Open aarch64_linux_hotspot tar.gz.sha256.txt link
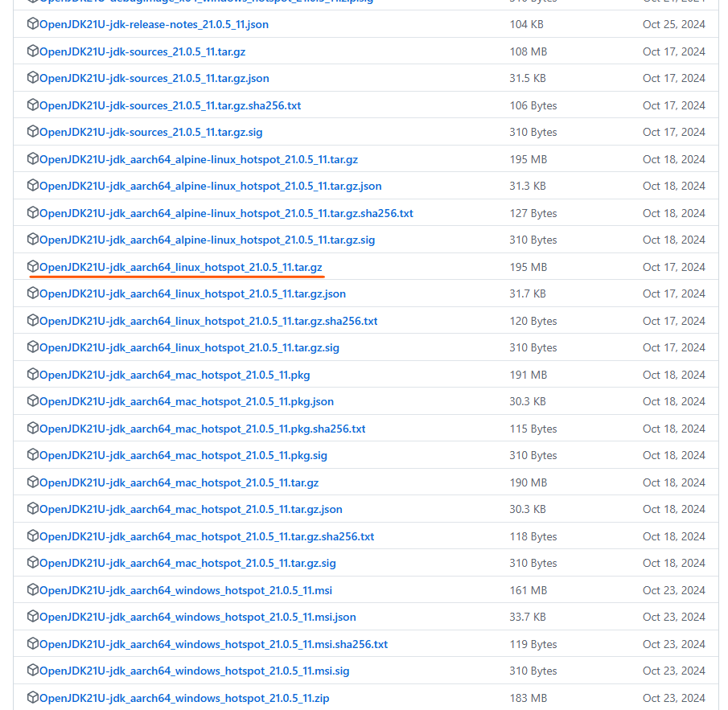This screenshot has width=728, height=710. 208,321
